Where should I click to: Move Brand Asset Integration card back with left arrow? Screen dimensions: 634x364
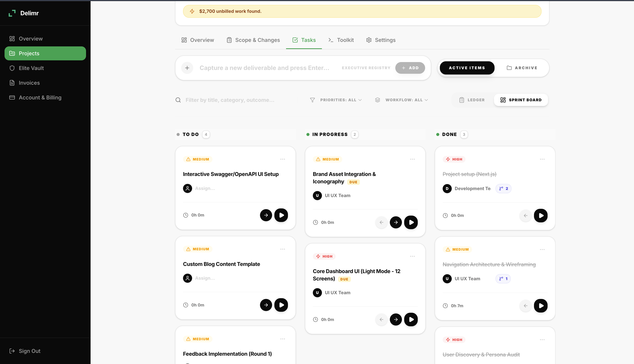(381, 222)
